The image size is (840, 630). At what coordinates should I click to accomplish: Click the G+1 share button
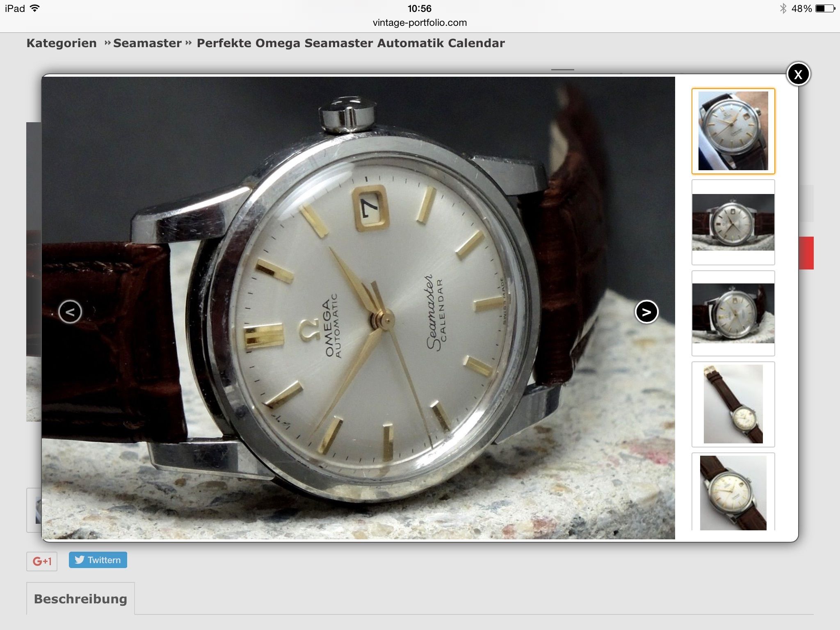[42, 561]
